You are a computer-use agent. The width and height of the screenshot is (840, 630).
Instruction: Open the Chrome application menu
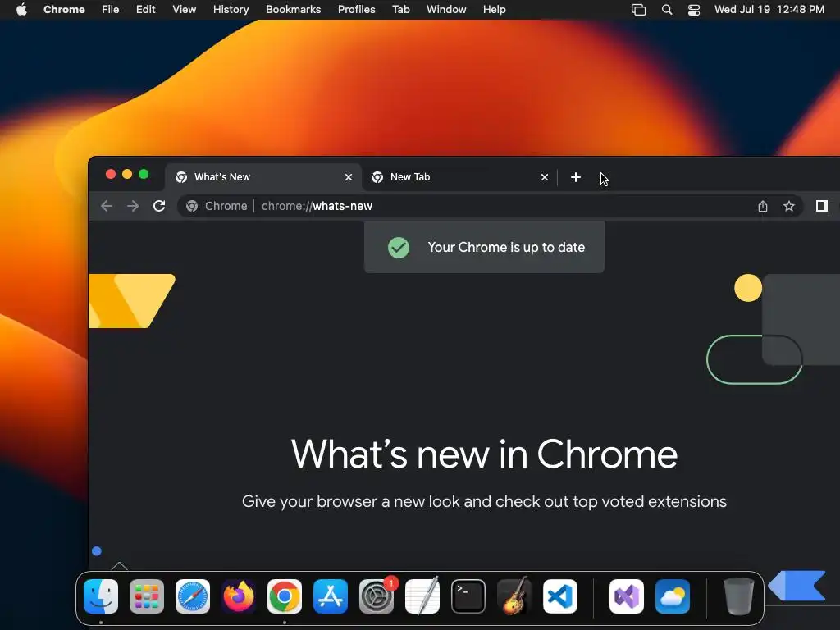click(x=64, y=10)
